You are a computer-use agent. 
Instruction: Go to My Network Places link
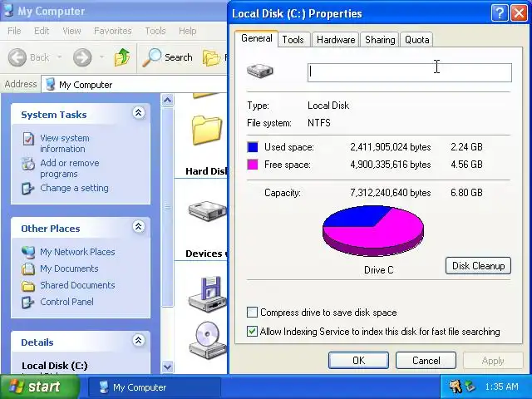point(77,252)
